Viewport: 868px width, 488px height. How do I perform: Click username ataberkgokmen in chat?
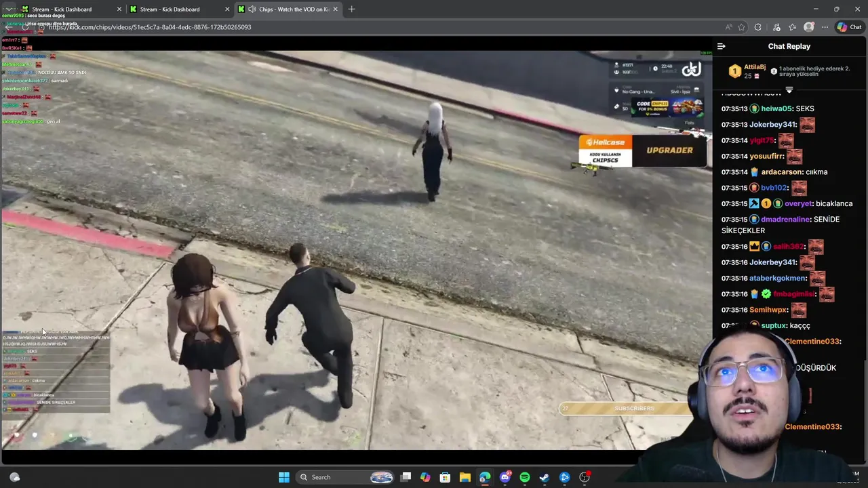click(x=778, y=278)
